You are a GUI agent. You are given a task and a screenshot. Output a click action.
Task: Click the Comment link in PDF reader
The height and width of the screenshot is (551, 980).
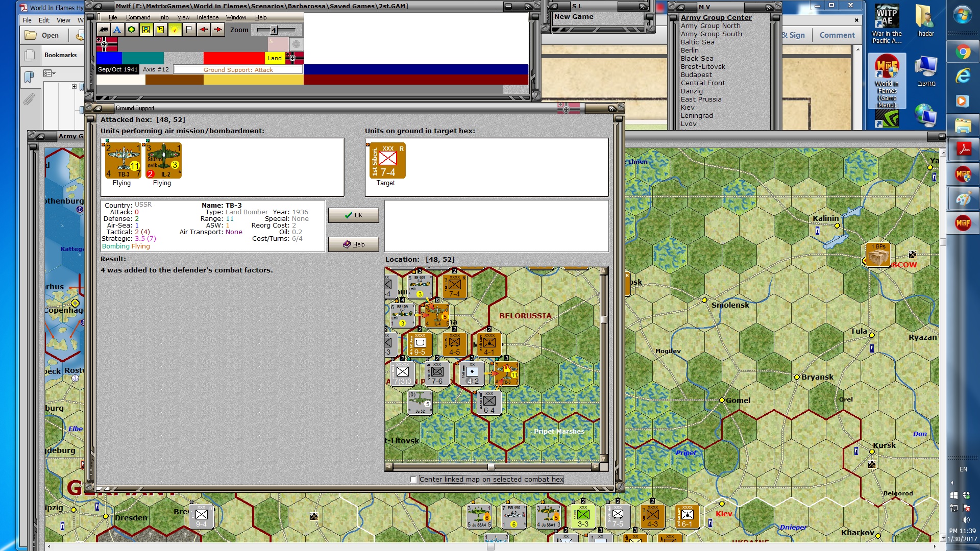coord(837,35)
